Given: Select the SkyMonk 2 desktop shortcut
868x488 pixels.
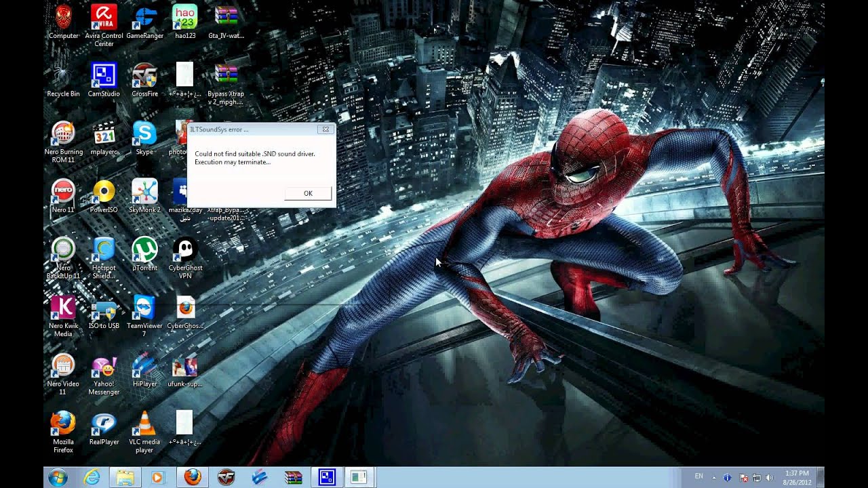Looking at the screenshot, I should (144, 197).
